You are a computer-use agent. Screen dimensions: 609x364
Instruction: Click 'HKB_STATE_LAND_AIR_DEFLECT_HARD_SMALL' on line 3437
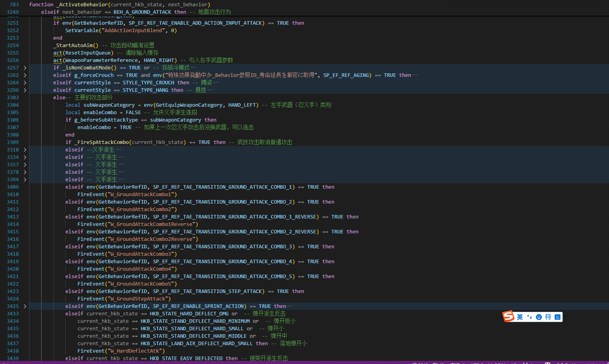pyautogui.click(x=197, y=344)
